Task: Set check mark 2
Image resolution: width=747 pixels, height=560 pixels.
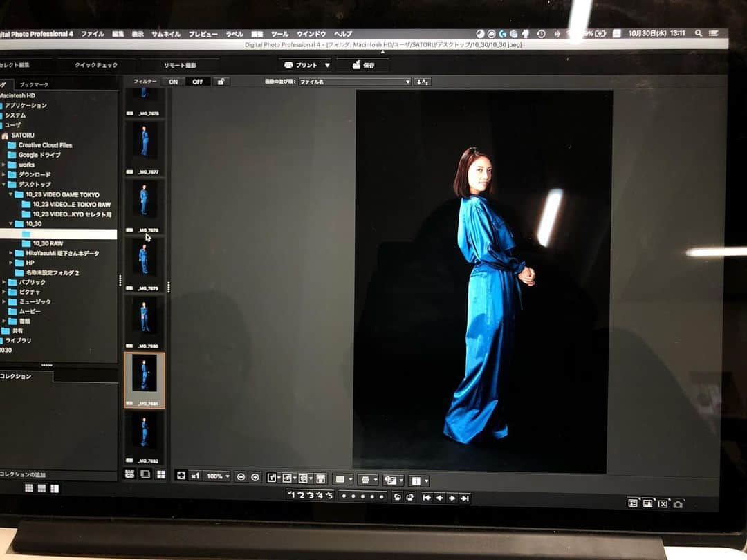Action: click(301, 495)
